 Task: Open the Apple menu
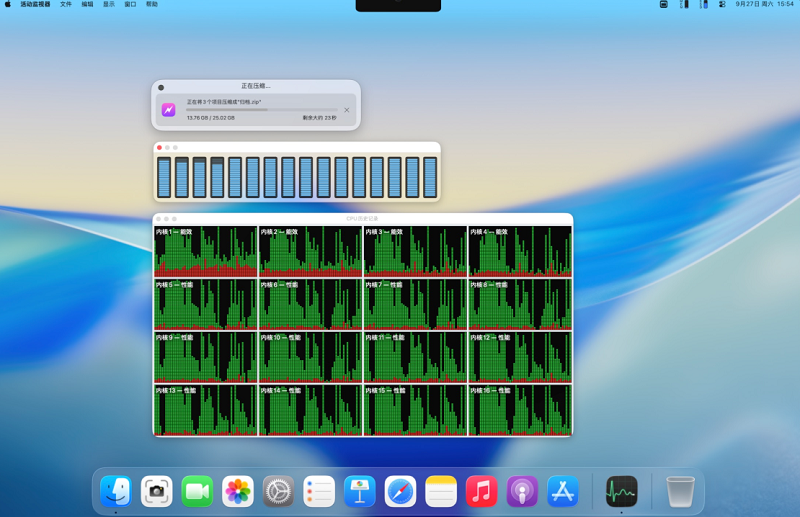tap(8, 4)
